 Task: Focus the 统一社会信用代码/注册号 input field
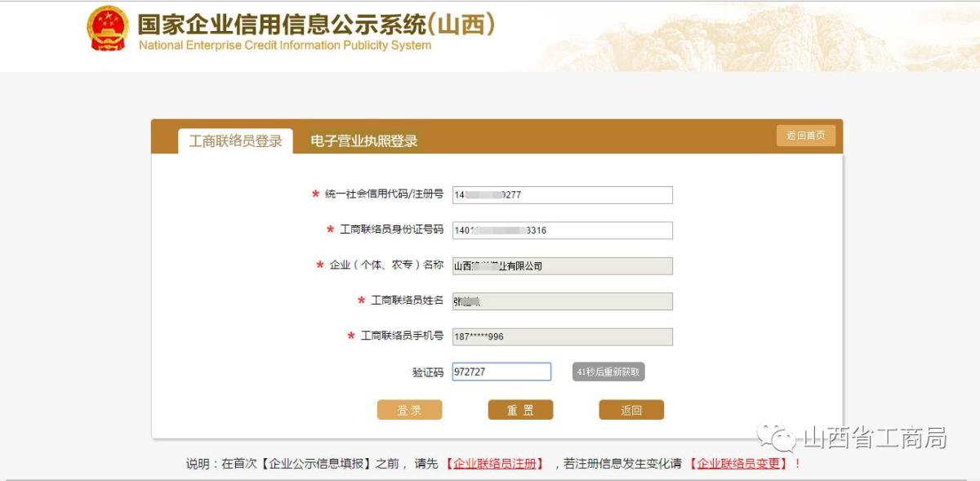(x=562, y=194)
